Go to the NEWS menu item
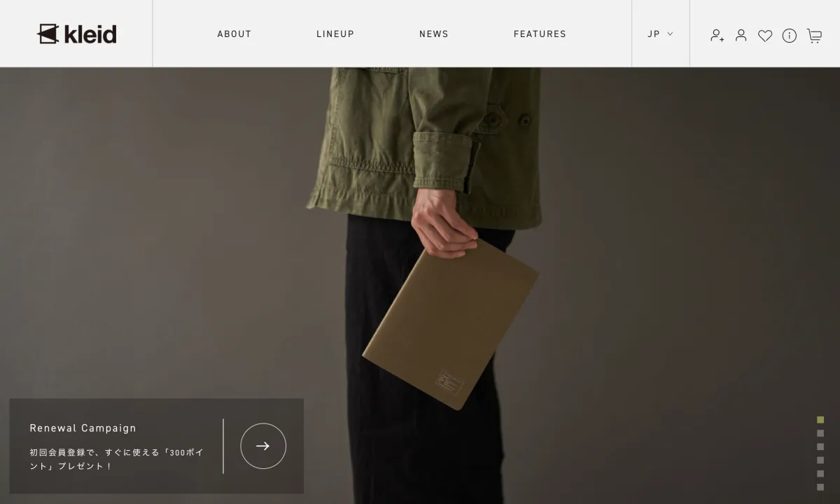 coord(434,34)
